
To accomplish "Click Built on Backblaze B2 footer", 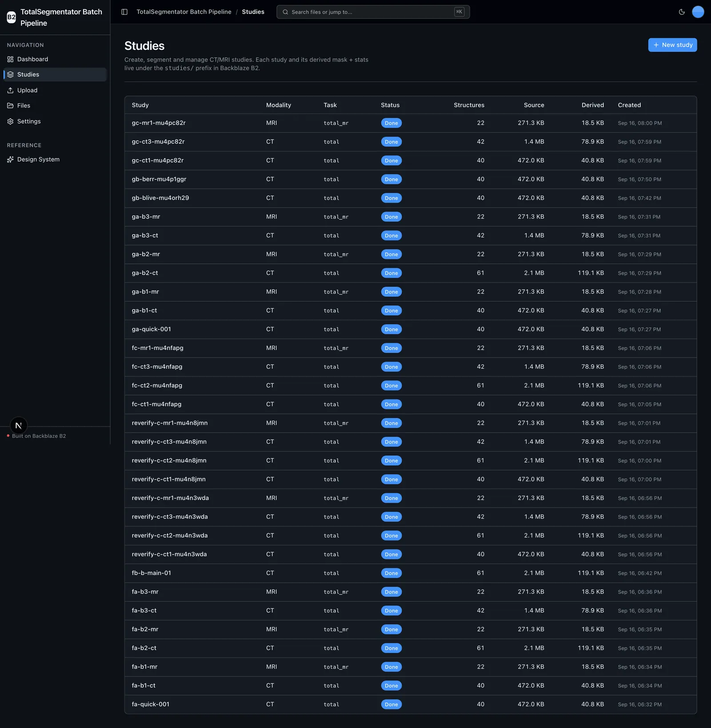I will point(39,436).
